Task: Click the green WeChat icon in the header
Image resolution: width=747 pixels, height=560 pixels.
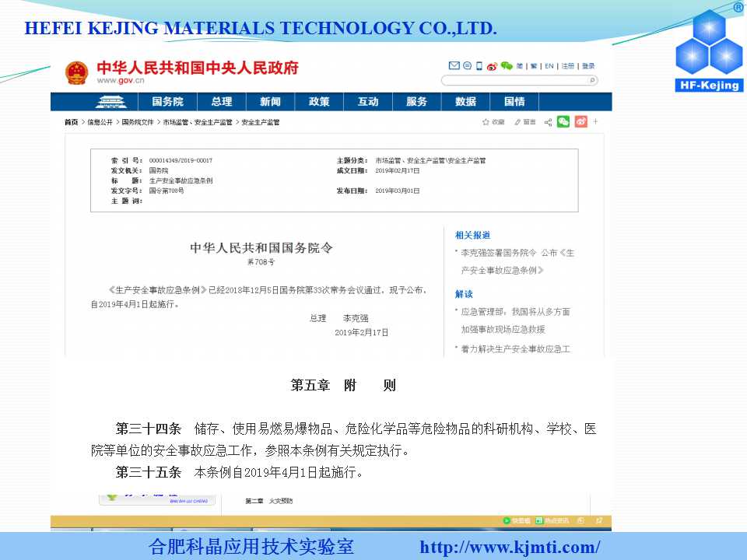Action: 507,65
